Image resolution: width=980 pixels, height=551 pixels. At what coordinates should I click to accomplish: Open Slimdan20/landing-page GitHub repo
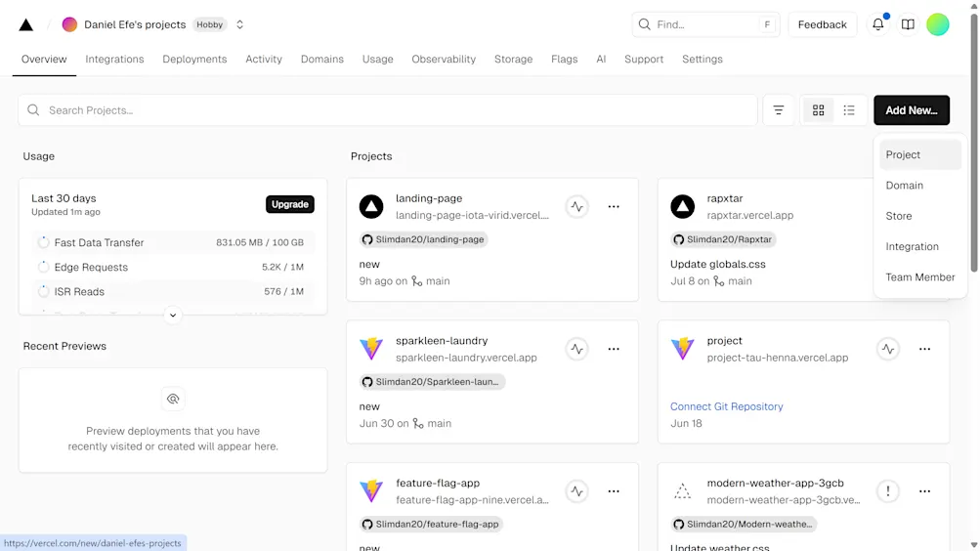[x=423, y=239]
